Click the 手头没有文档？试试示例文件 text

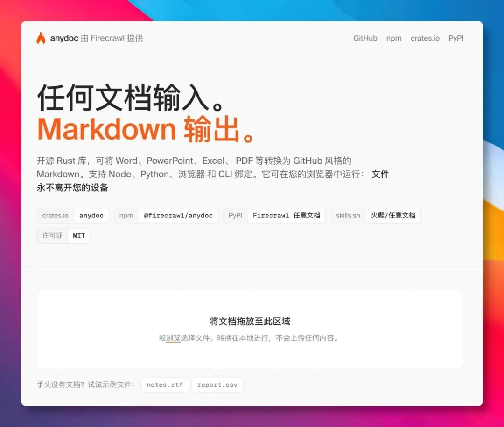pos(85,385)
